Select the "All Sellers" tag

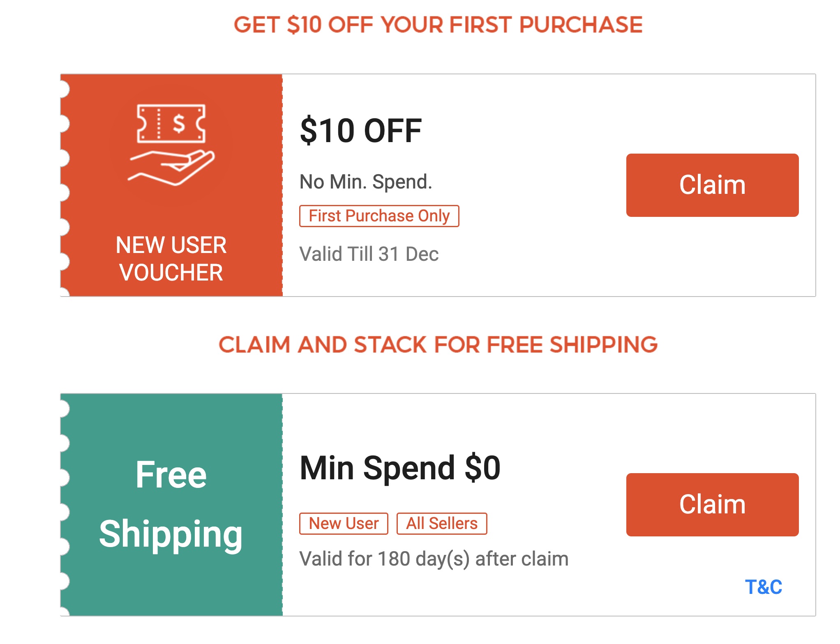[x=441, y=524]
